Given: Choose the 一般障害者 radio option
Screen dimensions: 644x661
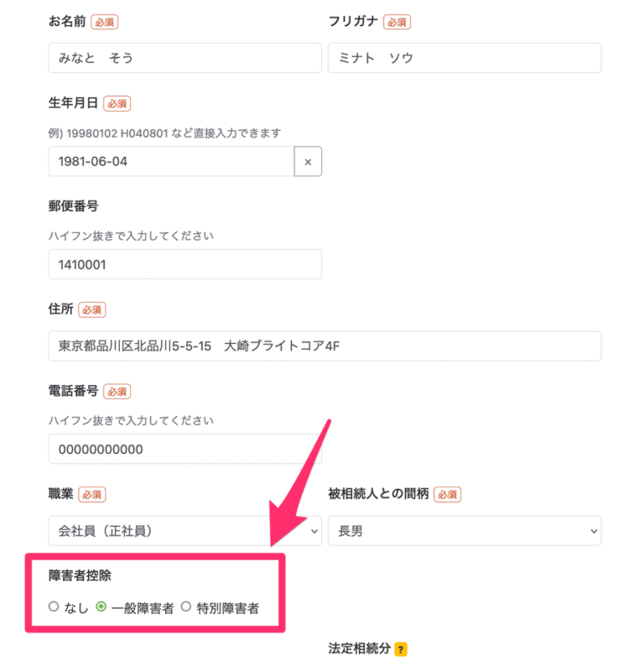Looking at the screenshot, I should click(101, 606).
